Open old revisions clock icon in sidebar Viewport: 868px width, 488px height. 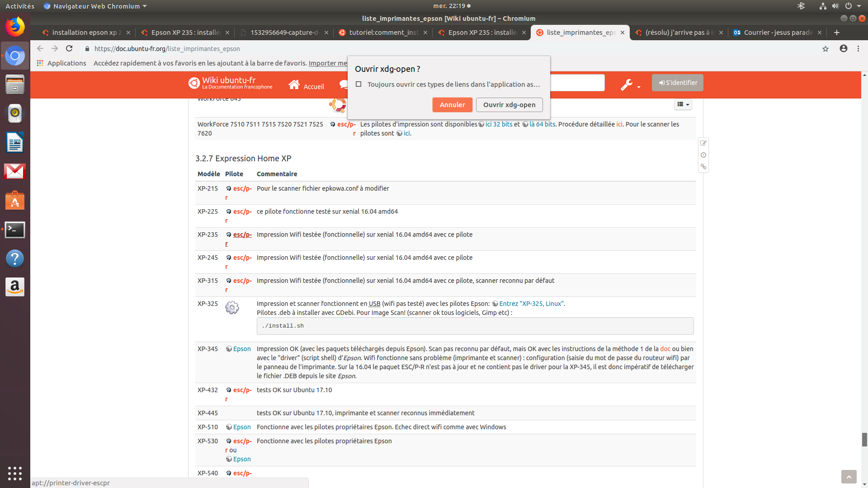pos(703,155)
